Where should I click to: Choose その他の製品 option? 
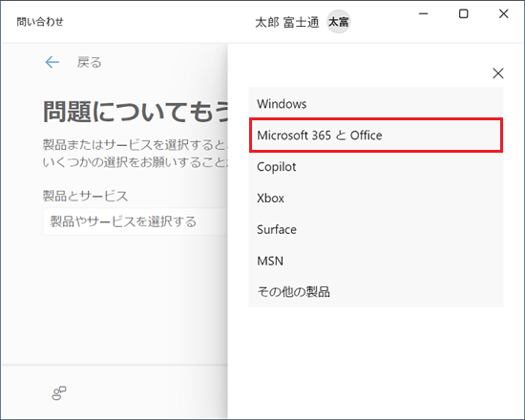coord(376,292)
